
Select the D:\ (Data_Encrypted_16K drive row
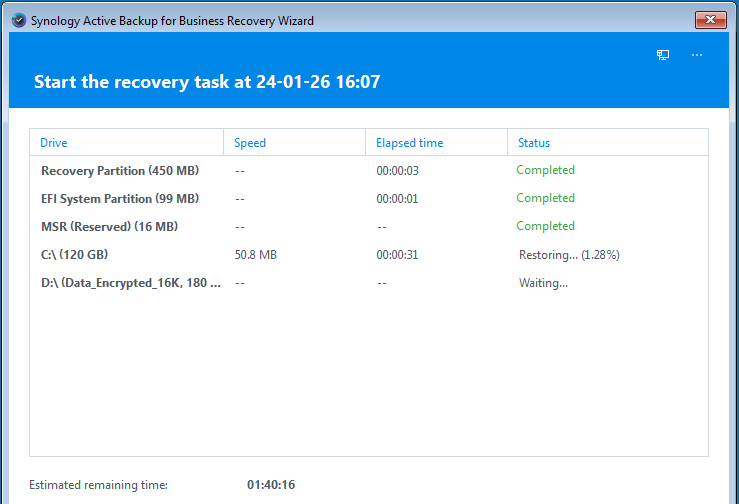[x=369, y=283]
